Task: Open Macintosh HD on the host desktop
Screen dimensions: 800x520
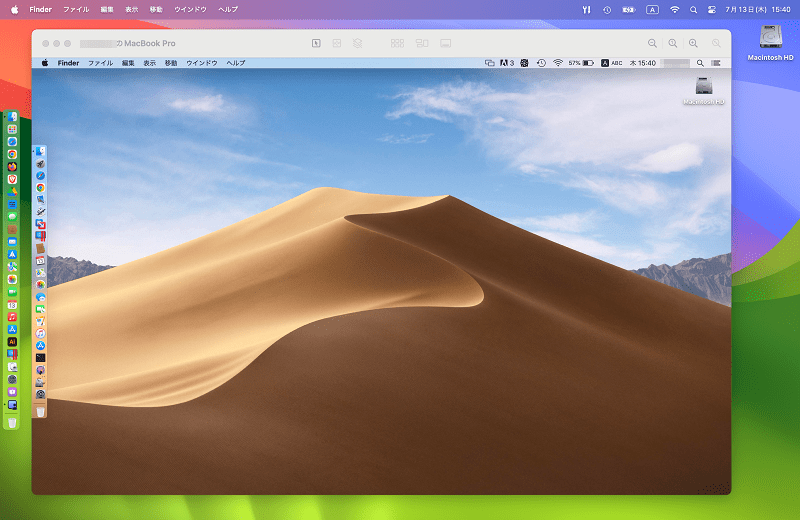Action: [x=770, y=43]
